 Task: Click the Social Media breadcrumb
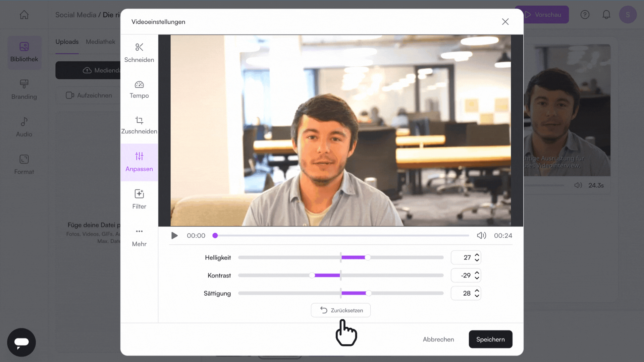(x=76, y=15)
